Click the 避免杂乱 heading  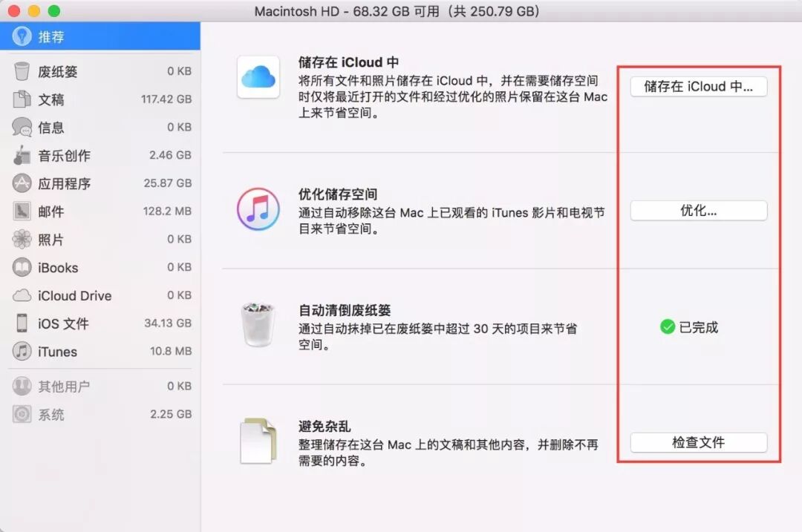[x=325, y=426]
